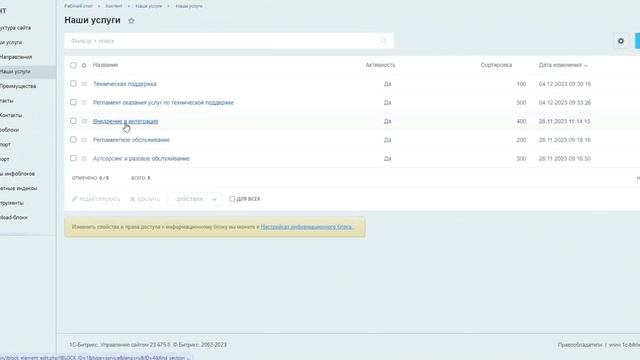
Task: Click date 04.12.2023 09:39:16 cell
Action: coord(564,84)
